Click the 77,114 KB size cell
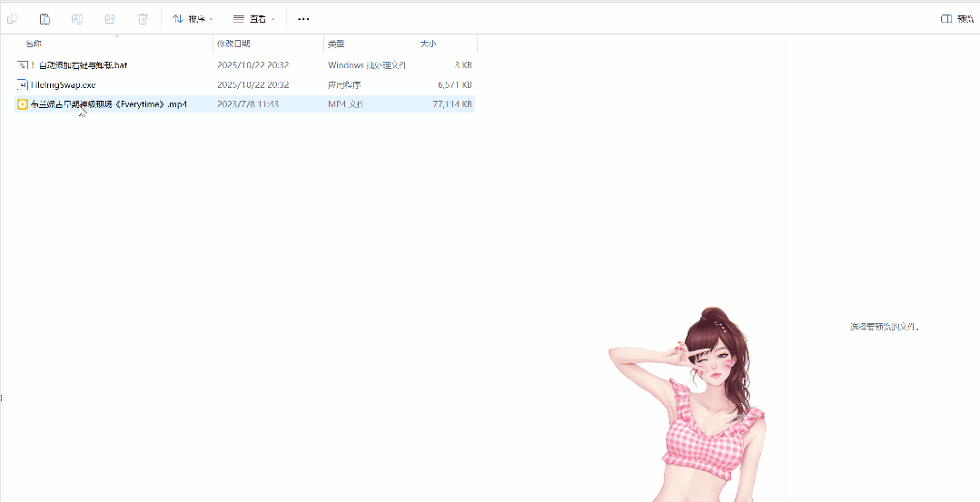The height and width of the screenshot is (502, 980). point(452,104)
